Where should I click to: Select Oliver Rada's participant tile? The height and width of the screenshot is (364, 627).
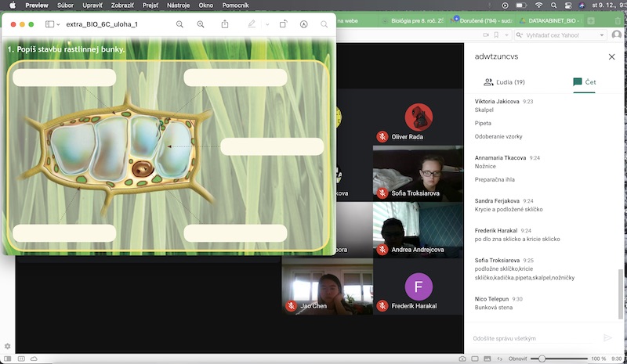[419, 117]
